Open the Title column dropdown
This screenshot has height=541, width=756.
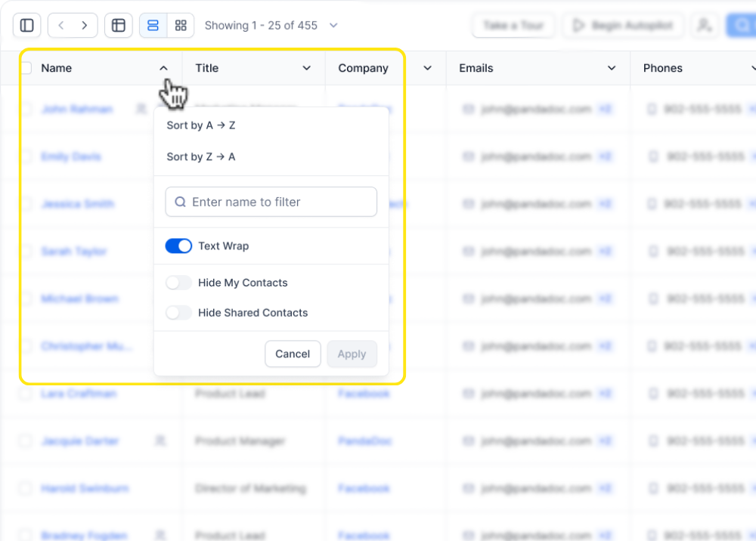[x=307, y=68]
